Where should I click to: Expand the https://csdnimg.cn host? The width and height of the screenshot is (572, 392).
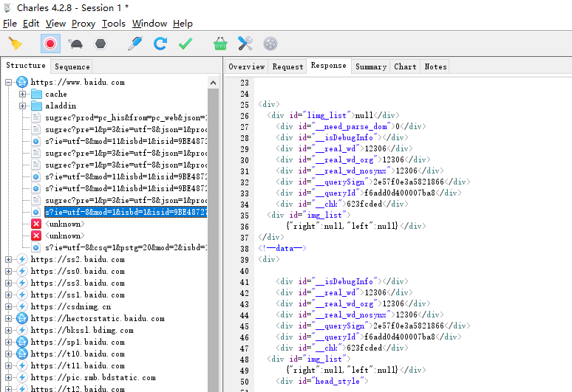(8, 307)
